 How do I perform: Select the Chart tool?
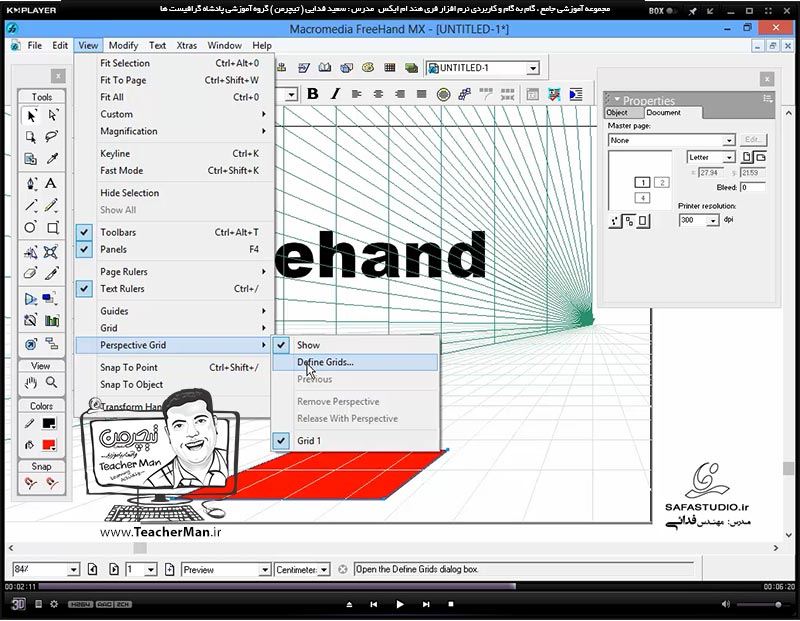(x=52, y=320)
